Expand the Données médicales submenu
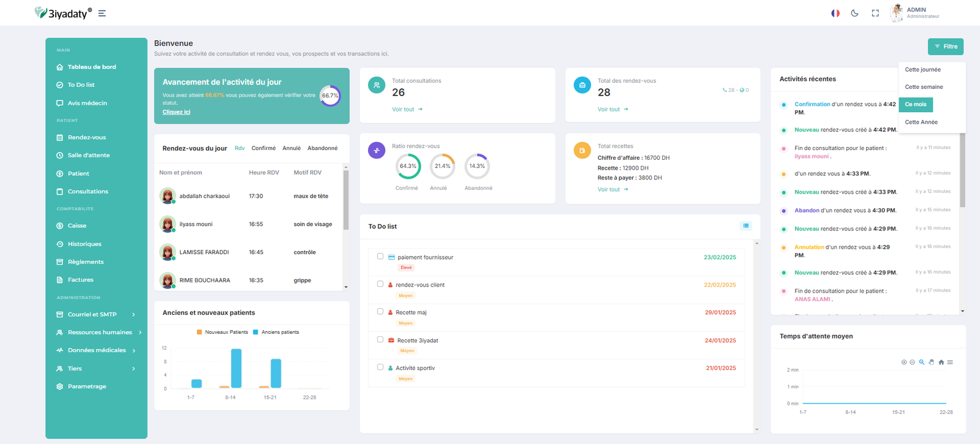Image resolution: width=980 pixels, height=444 pixels. [x=96, y=350]
